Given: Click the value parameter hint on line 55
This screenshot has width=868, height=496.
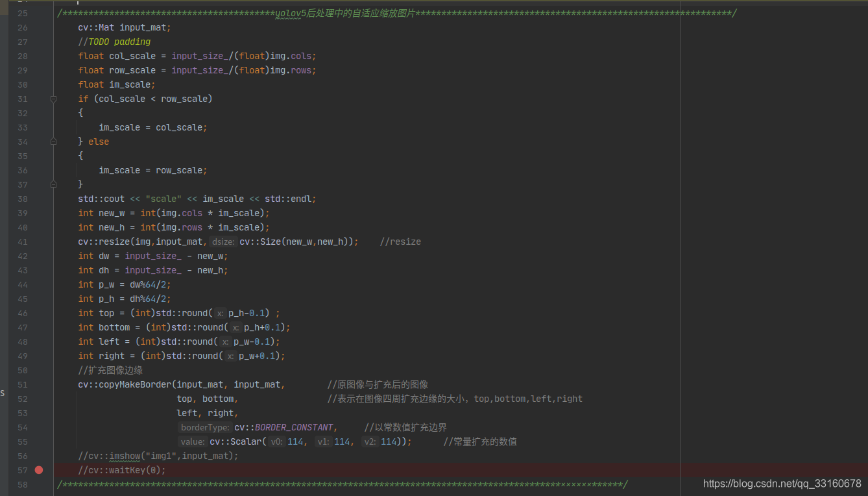Looking at the screenshot, I should tap(192, 441).
